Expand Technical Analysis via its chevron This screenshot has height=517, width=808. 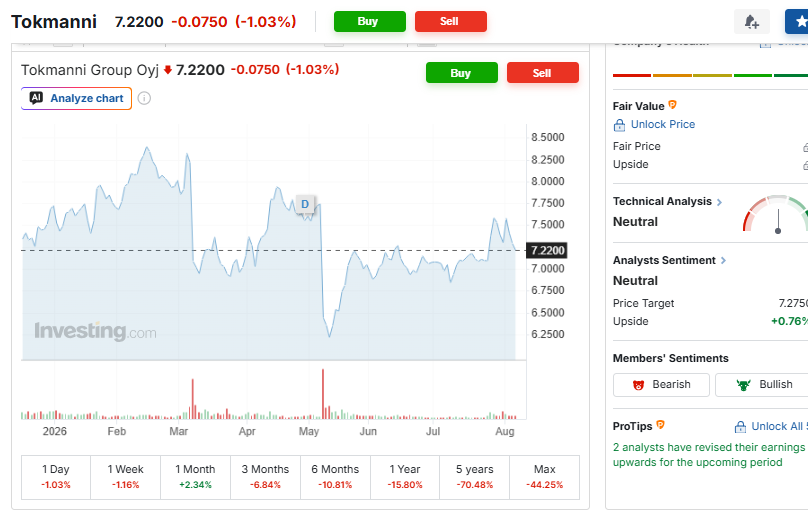point(719,202)
